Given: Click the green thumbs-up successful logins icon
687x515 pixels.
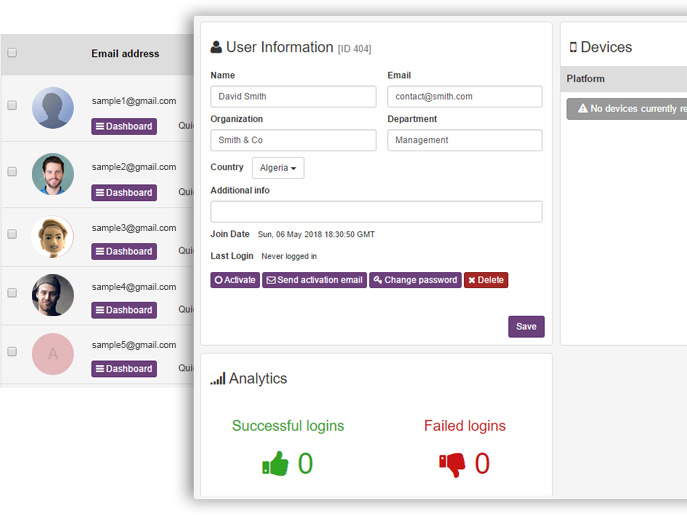Looking at the screenshot, I should [275, 464].
